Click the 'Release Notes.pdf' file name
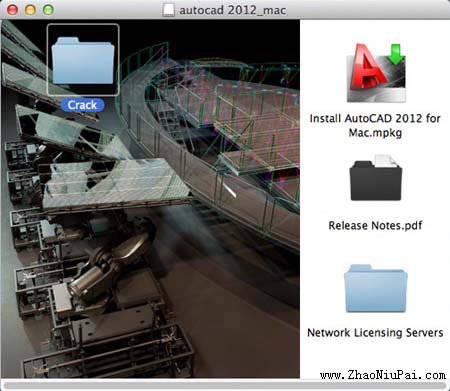The width and height of the screenshot is (450, 391). (375, 226)
